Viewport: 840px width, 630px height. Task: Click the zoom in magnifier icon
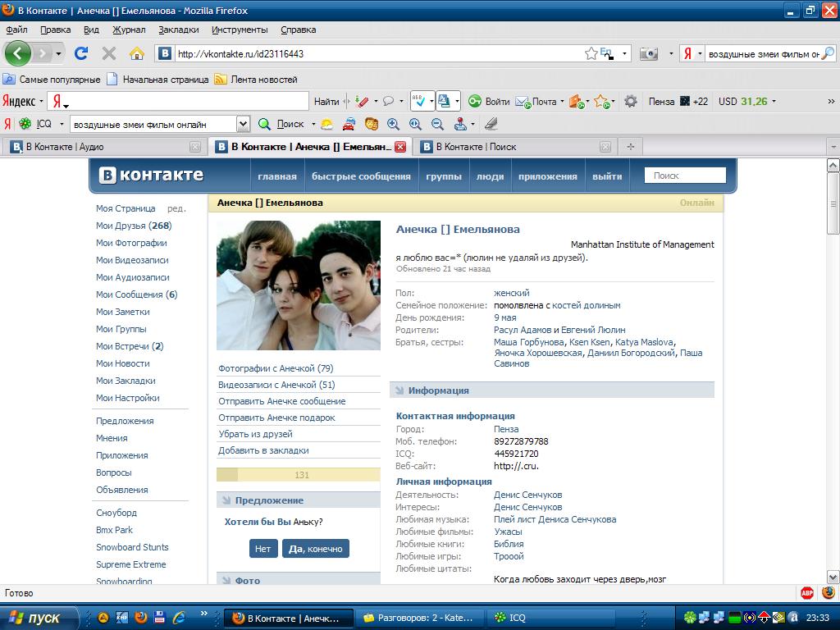(393, 125)
